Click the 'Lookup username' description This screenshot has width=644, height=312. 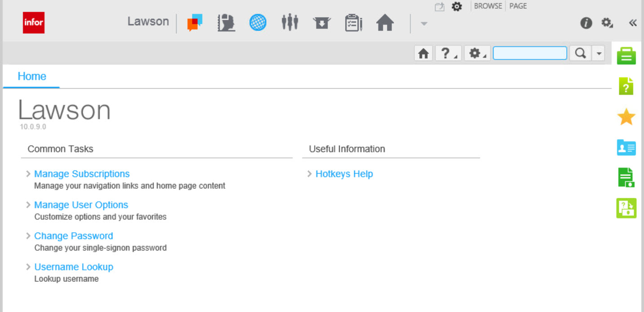point(67,279)
